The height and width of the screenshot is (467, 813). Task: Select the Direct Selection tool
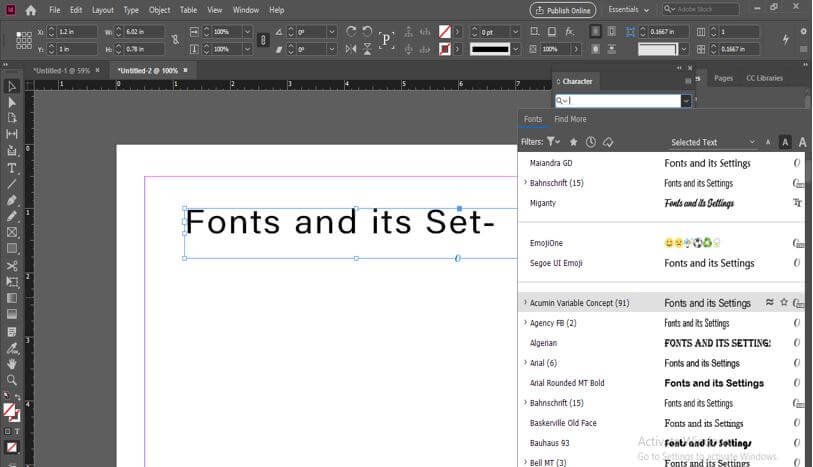coord(12,102)
